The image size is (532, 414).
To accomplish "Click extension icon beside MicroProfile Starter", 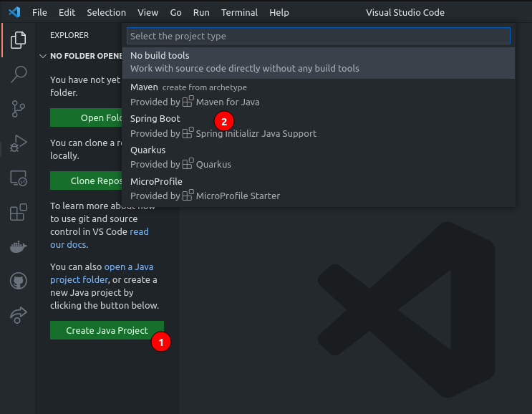I will 188,195.
